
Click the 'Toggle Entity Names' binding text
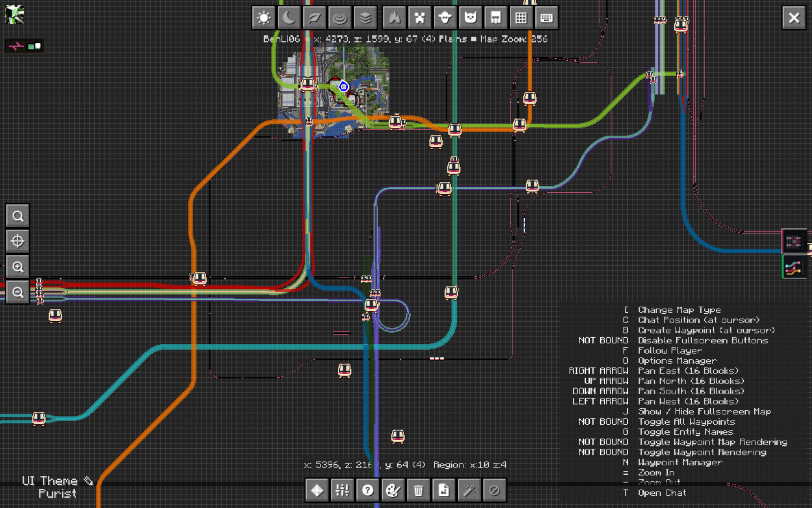coord(686,432)
